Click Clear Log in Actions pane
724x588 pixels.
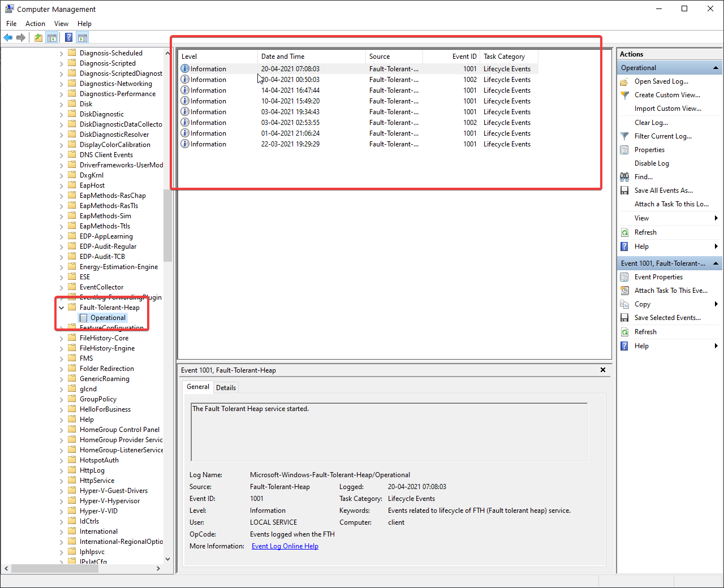651,123
